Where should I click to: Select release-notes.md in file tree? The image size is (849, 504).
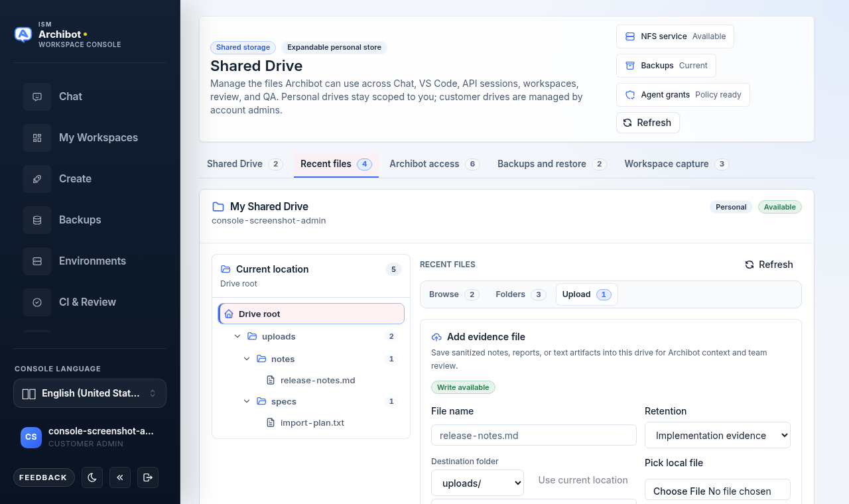pyautogui.click(x=318, y=380)
